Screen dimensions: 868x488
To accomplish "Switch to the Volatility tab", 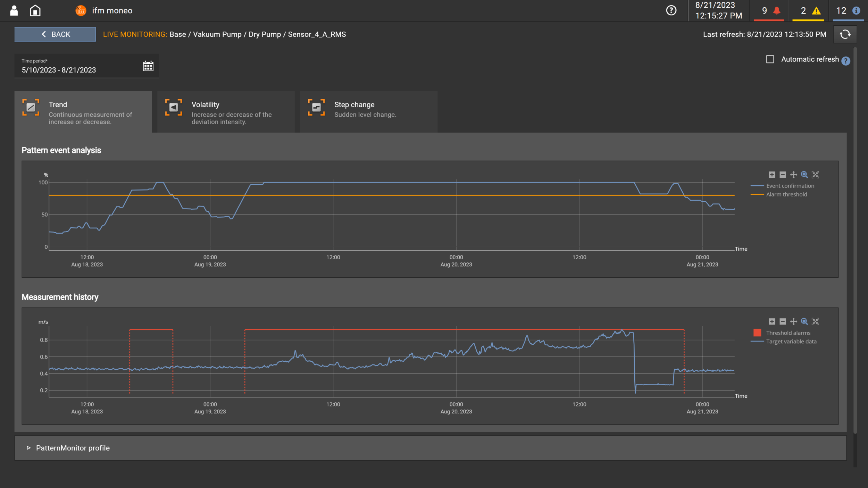I will [x=226, y=111].
